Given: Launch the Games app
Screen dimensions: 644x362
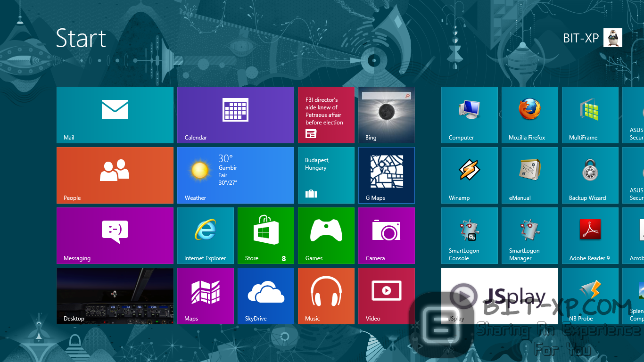Looking at the screenshot, I should (326, 235).
